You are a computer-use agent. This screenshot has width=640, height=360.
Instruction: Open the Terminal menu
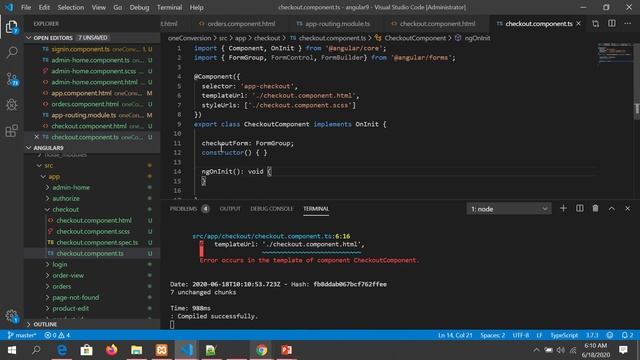click(169, 7)
